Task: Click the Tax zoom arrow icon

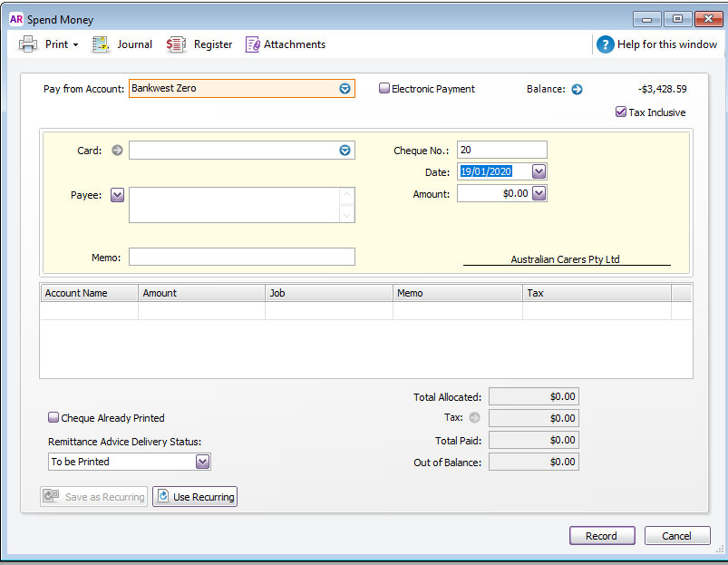Action: click(x=474, y=418)
